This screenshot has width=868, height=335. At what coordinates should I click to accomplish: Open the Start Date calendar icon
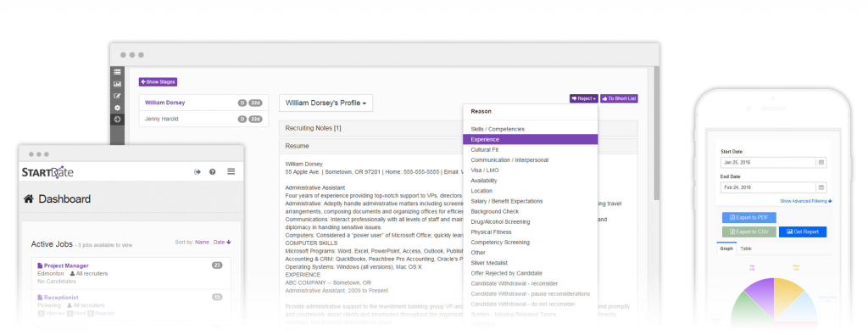821,163
